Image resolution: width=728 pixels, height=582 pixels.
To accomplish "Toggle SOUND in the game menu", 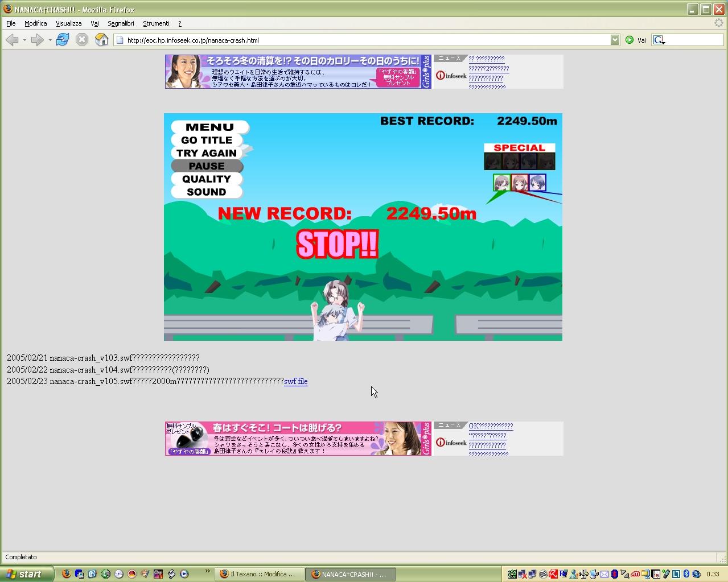I will click(207, 192).
